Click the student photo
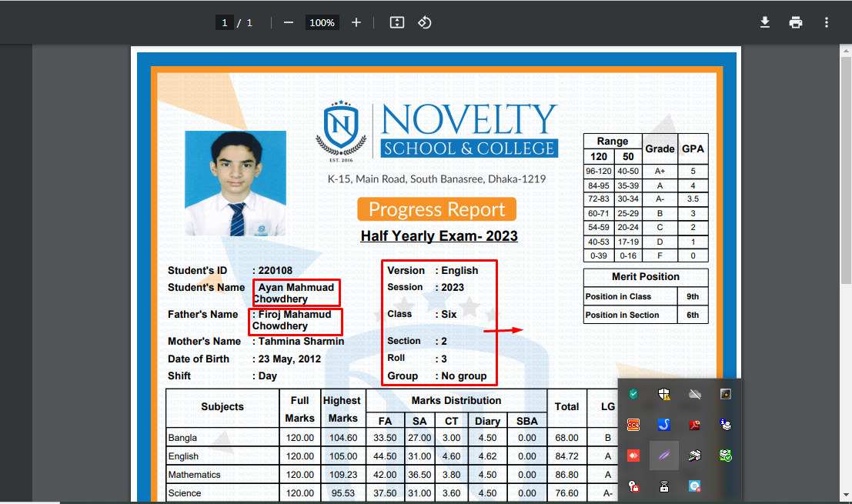This screenshot has width=852, height=504. tap(236, 183)
